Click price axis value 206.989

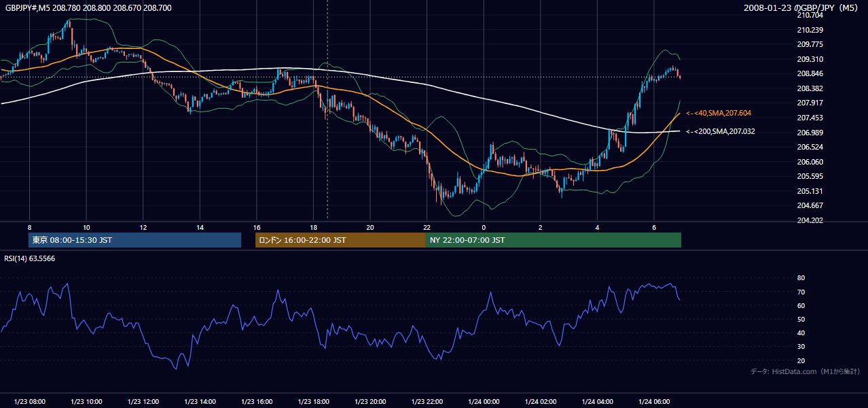810,133
